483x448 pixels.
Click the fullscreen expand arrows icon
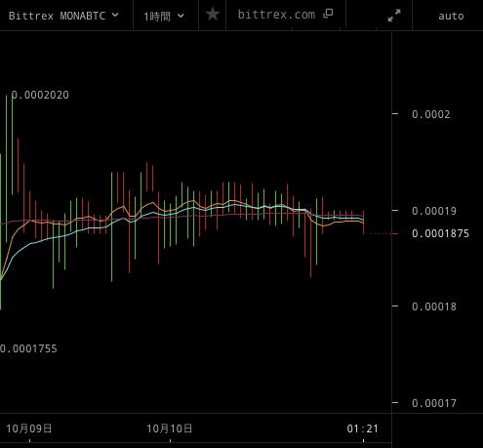394,16
